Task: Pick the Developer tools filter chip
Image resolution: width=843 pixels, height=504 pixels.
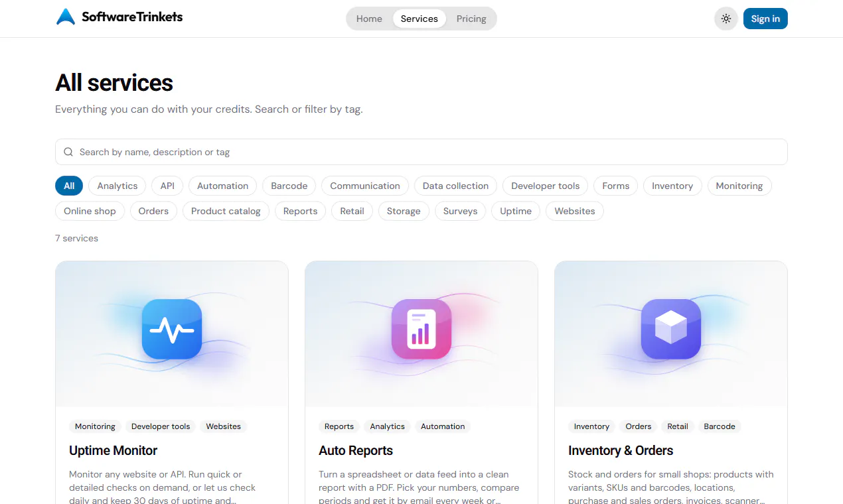Action: [x=546, y=186]
